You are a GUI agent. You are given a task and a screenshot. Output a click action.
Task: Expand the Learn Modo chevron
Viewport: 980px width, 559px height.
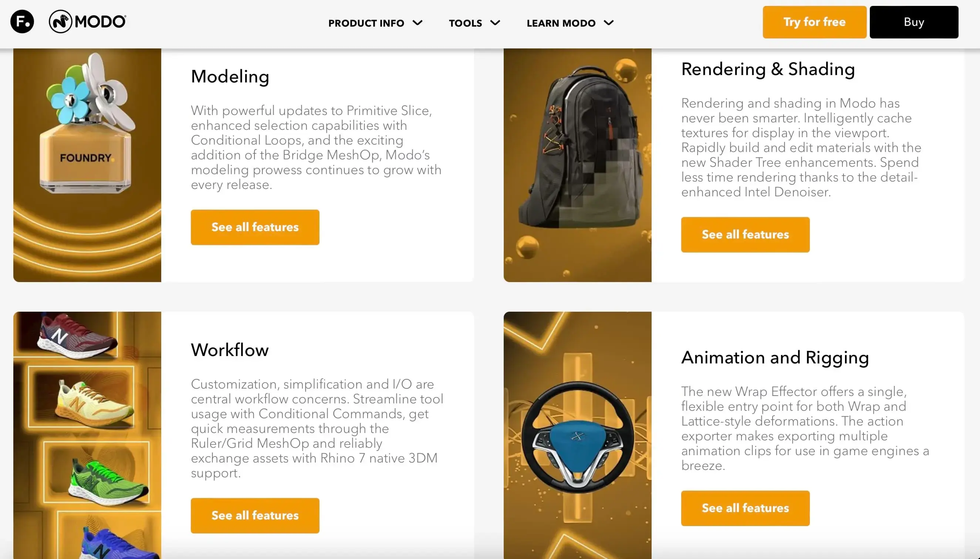pyautogui.click(x=609, y=23)
